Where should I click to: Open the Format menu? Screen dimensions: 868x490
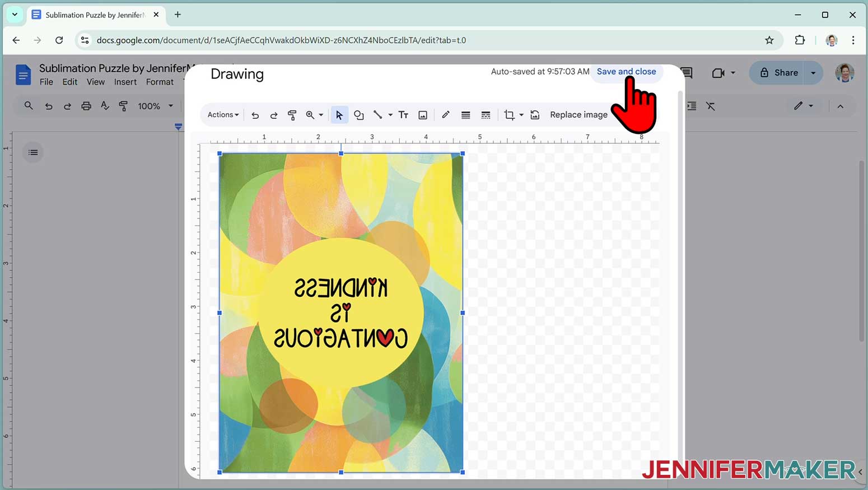pyautogui.click(x=160, y=82)
